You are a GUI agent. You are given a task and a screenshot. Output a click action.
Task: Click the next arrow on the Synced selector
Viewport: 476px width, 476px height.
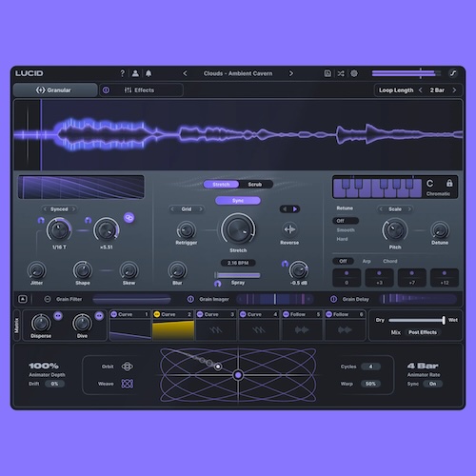tap(73, 209)
